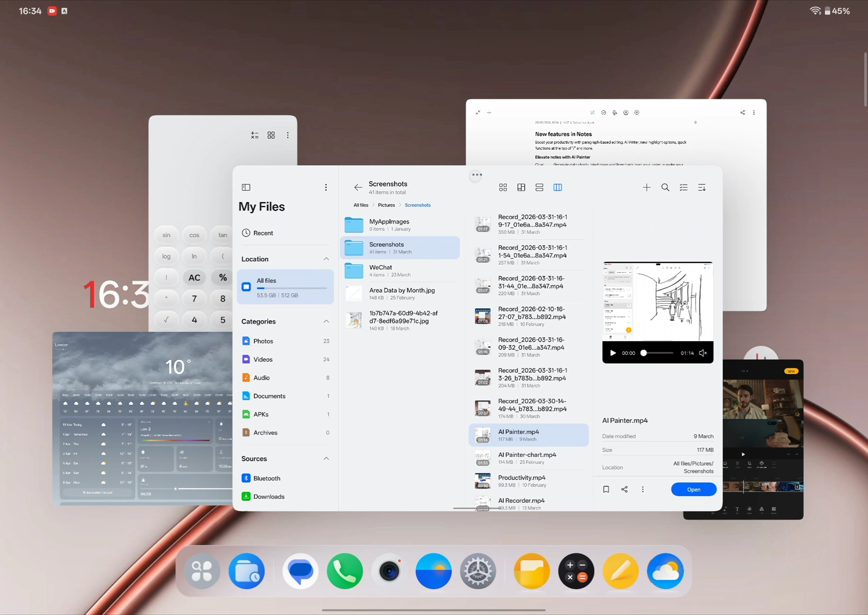Viewport: 868px width, 615px height.
Task: Select the AI pen tool in Notes
Action: tap(592, 113)
